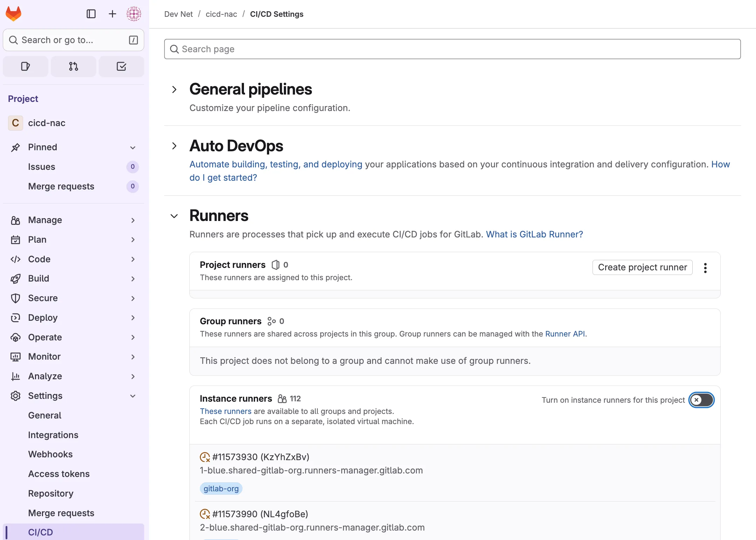
Task: Click the plus create new icon
Action: pos(112,14)
